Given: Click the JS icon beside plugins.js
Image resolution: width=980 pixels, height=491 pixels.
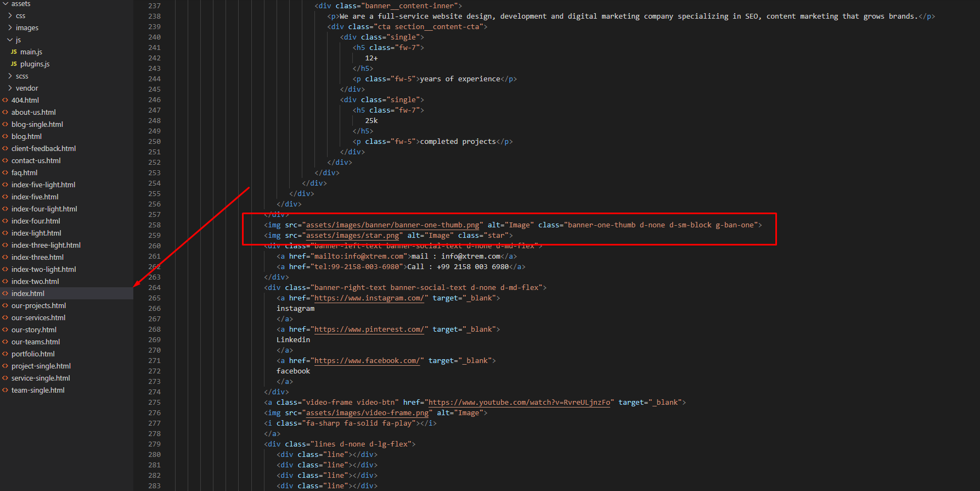Looking at the screenshot, I should point(14,64).
